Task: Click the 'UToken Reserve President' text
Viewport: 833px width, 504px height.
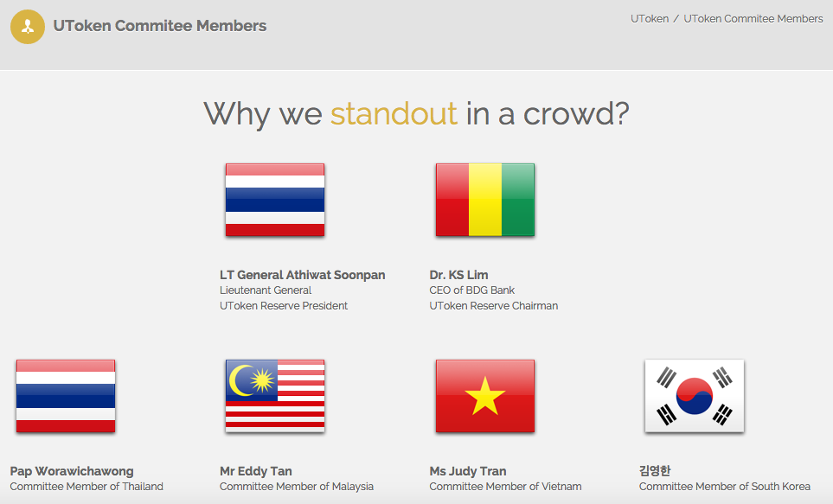Action: 284,306
